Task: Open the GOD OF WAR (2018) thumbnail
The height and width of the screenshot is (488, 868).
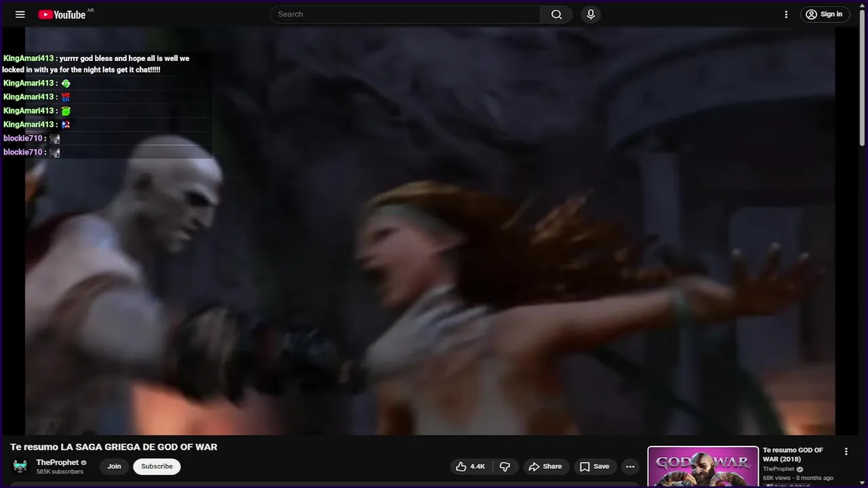Action: (703, 467)
